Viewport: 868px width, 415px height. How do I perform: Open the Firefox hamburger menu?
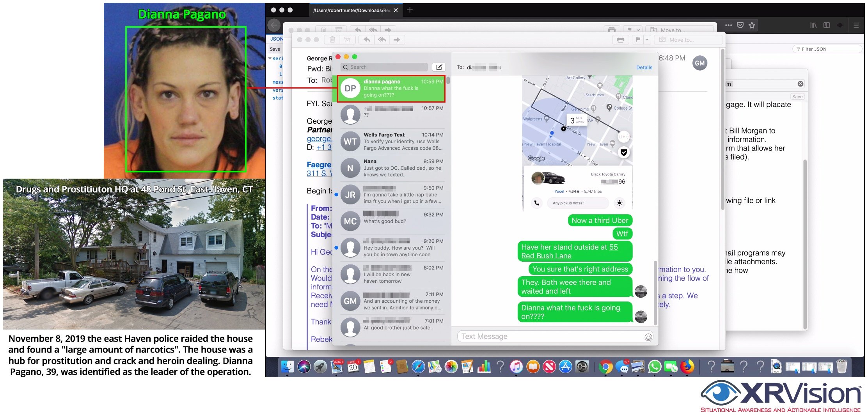856,25
